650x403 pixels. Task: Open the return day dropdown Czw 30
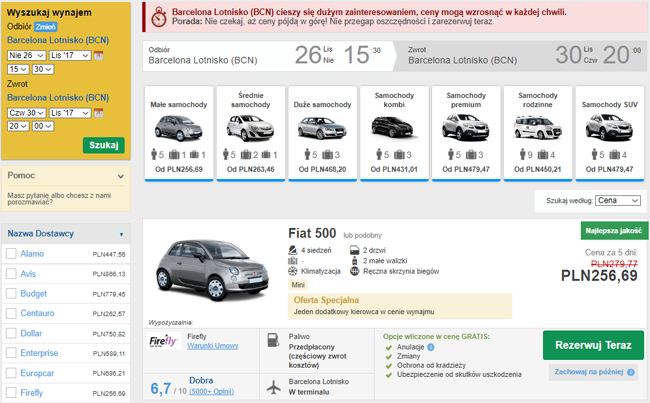point(27,113)
